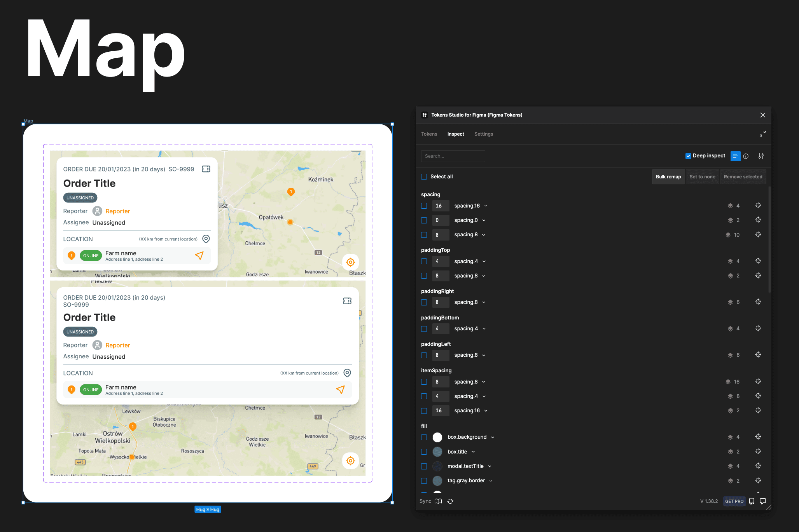Screen dimensions: 799x532
Task: Click the sync refresh icon in footer
Action: tap(450, 501)
